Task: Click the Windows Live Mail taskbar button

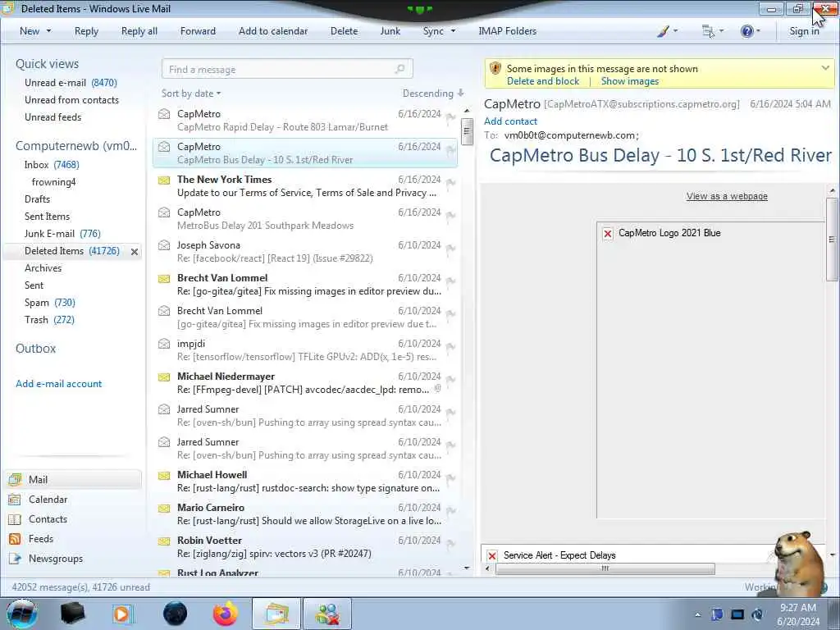Action: 276,614
